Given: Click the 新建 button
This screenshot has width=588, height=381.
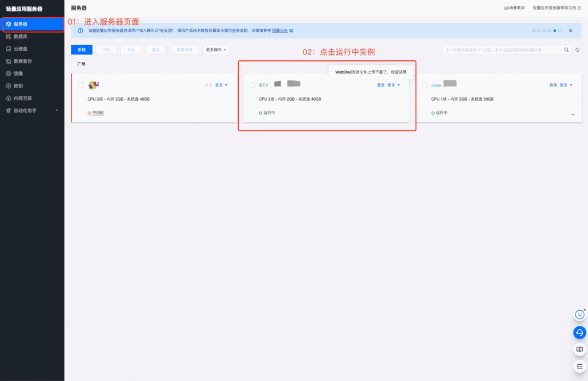Looking at the screenshot, I should click(82, 50).
